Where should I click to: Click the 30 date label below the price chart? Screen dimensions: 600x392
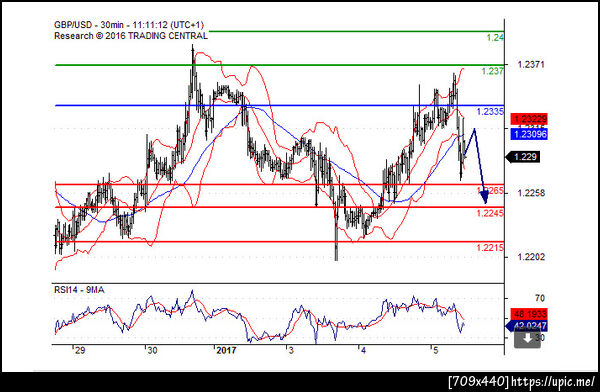click(x=152, y=350)
